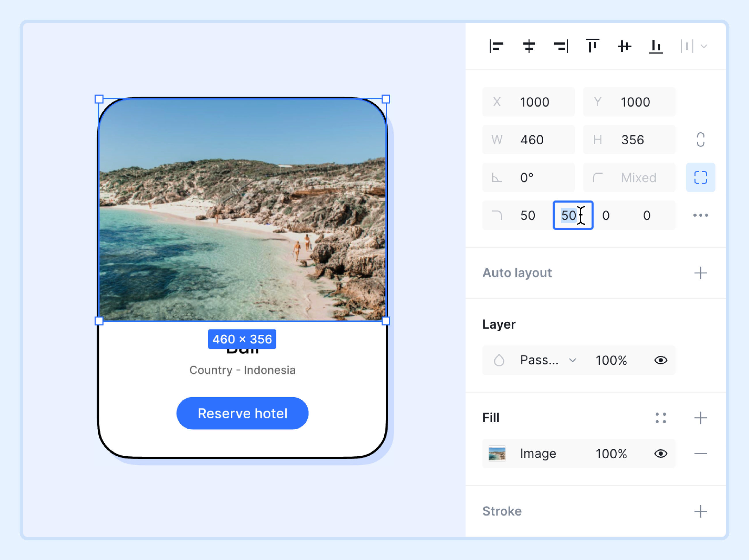Open more corner options ellipsis
This screenshot has height=560, width=749.
(701, 215)
